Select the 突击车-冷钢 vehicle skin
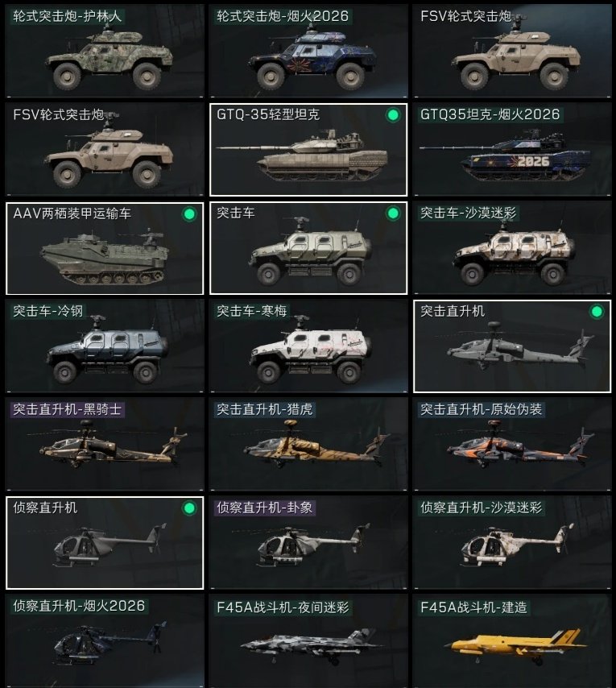 tap(105, 346)
